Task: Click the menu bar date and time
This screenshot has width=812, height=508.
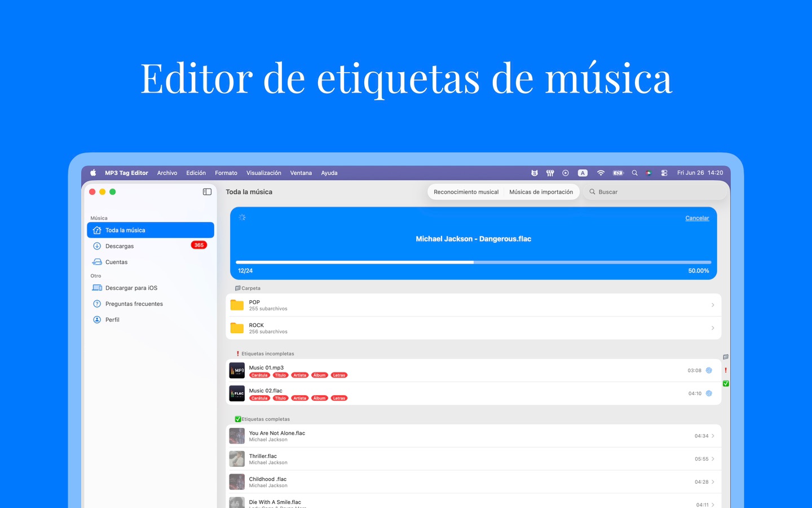Action: pyautogui.click(x=700, y=173)
